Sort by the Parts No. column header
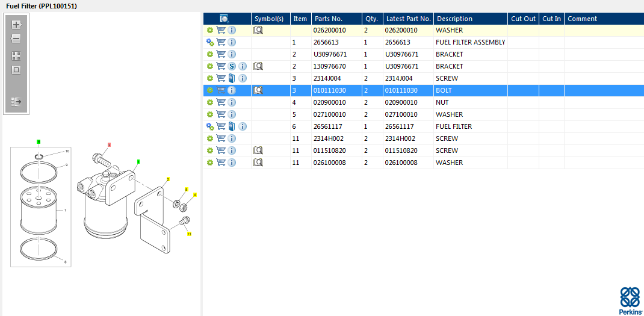This screenshot has width=644, height=316. tap(336, 19)
